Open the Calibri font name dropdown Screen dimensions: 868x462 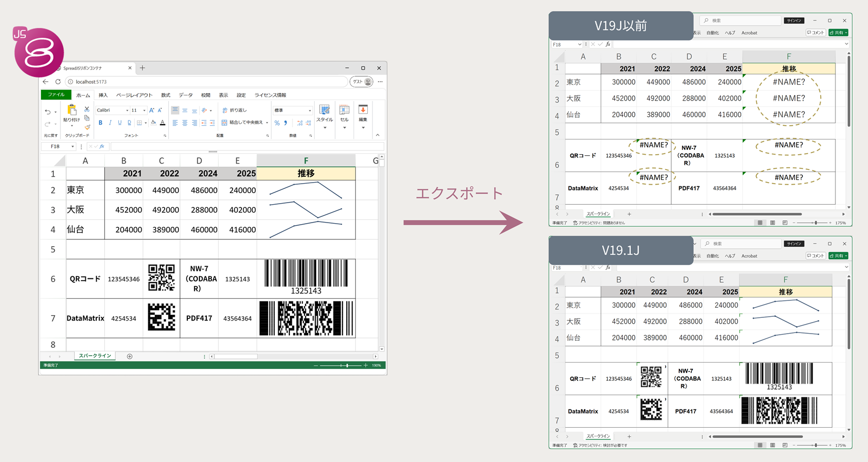[x=113, y=110]
